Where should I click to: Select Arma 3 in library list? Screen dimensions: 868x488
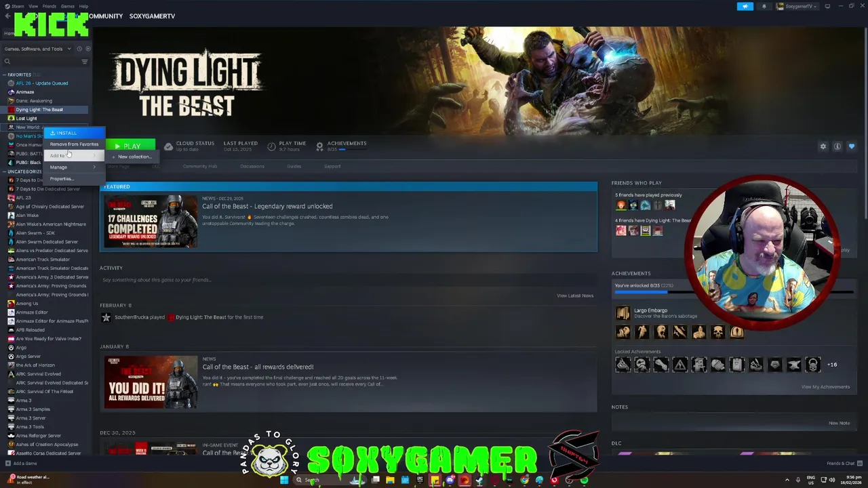pyautogui.click(x=24, y=401)
